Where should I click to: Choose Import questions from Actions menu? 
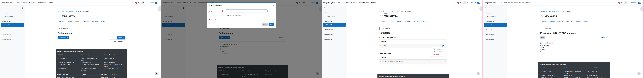point(117,42)
